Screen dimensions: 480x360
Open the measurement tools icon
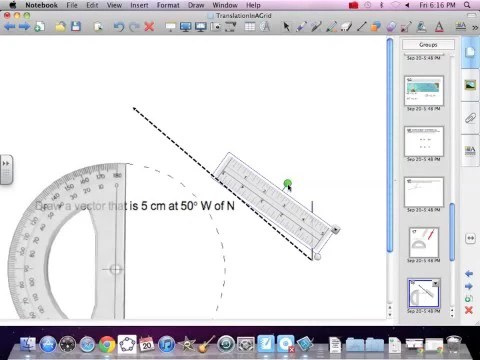click(x=265, y=27)
